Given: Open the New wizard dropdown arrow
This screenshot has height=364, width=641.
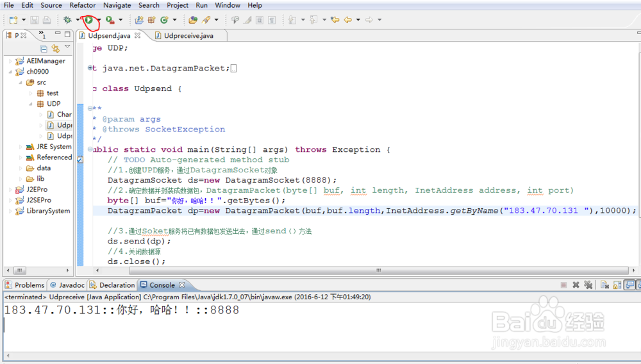Looking at the screenshot, I should [24, 20].
